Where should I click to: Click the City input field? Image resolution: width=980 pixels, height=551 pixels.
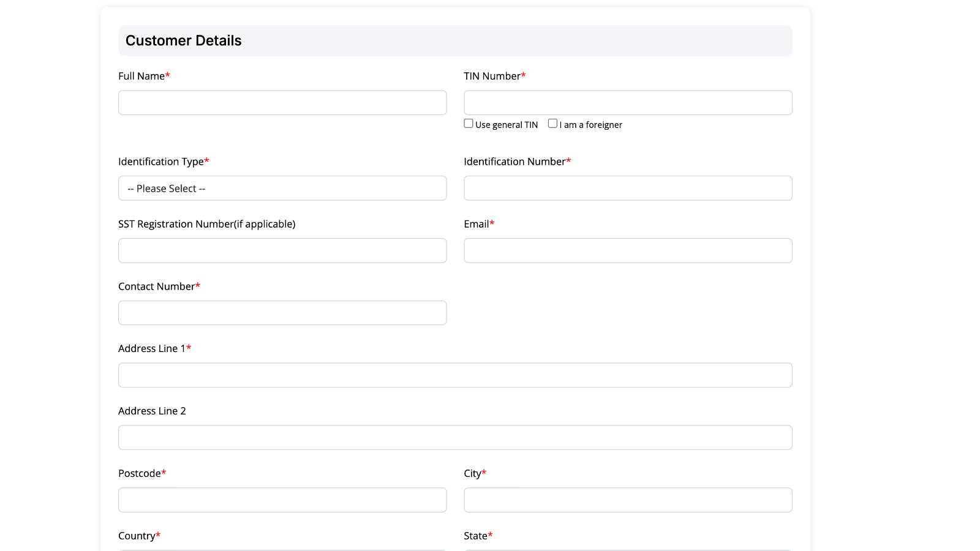(x=628, y=500)
